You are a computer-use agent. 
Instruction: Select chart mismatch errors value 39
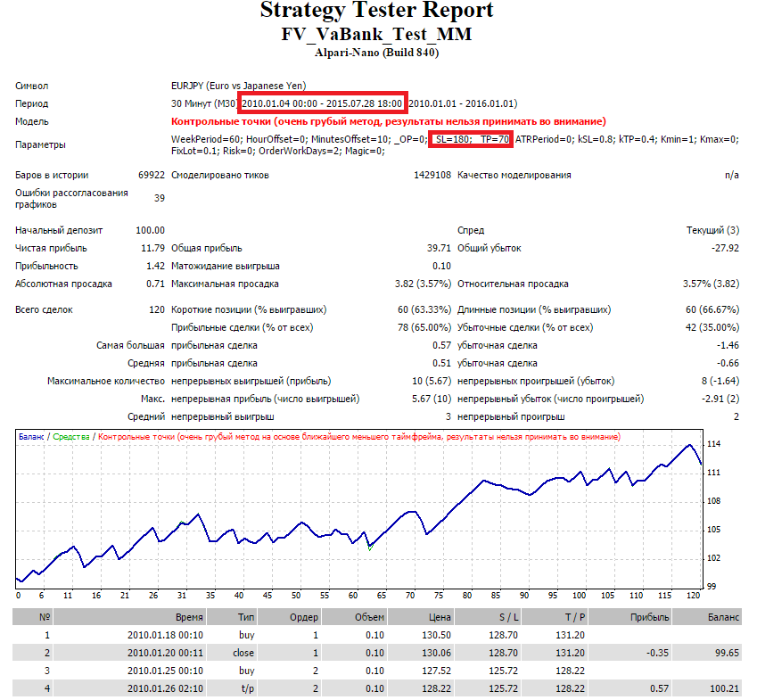(x=160, y=199)
